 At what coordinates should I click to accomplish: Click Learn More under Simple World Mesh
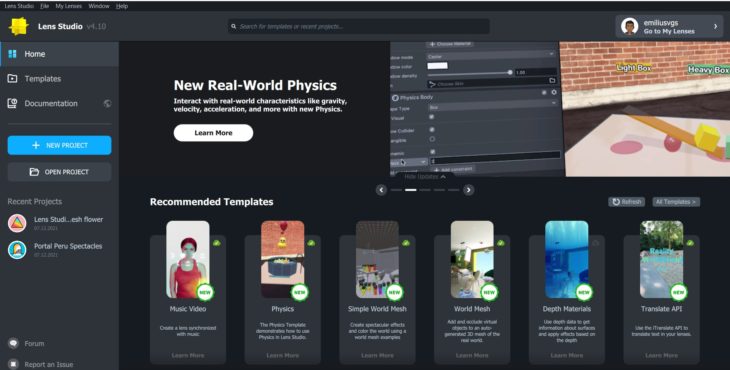377,355
